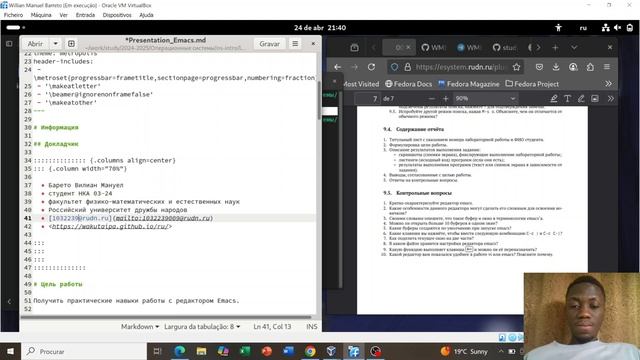The image size is (640, 360).
Task: Open the Fedora Docs bookmark
Action: pos(408,84)
